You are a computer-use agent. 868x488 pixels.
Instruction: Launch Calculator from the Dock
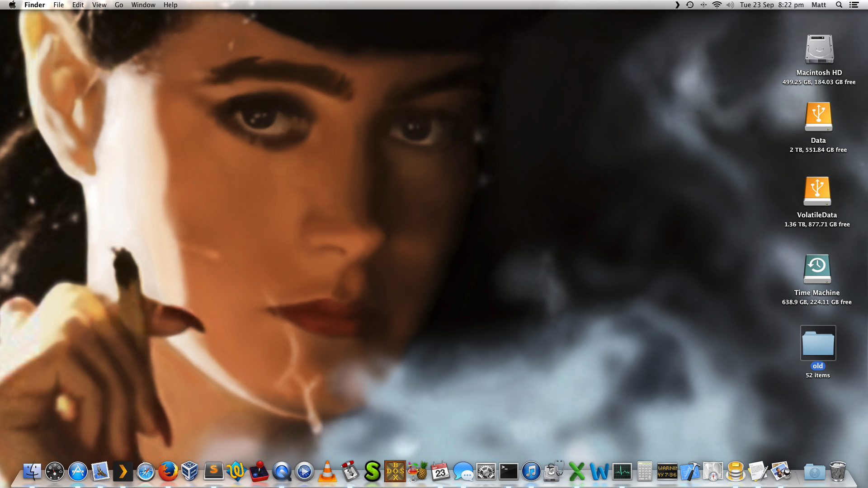tap(645, 472)
